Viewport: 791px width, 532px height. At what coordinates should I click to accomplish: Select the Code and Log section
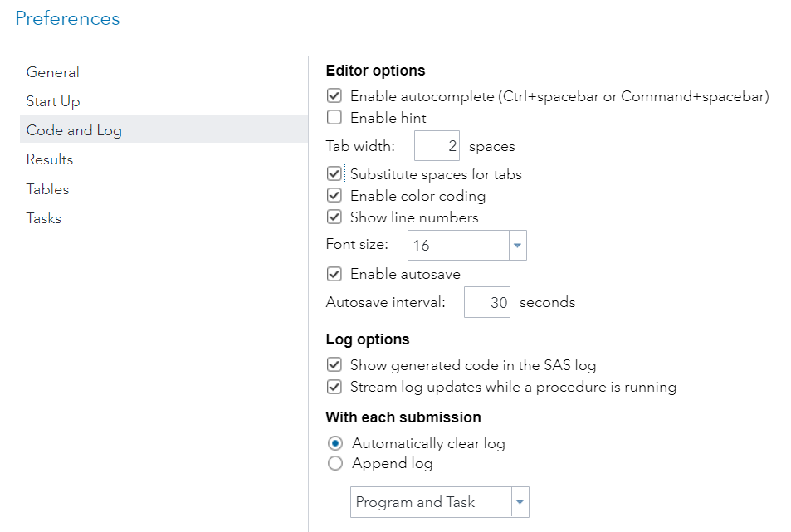pyautogui.click(x=74, y=130)
